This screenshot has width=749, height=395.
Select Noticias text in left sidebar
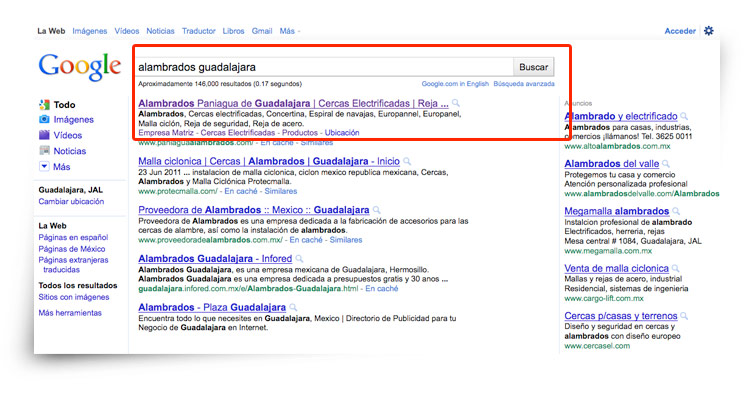click(x=70, y=151)
